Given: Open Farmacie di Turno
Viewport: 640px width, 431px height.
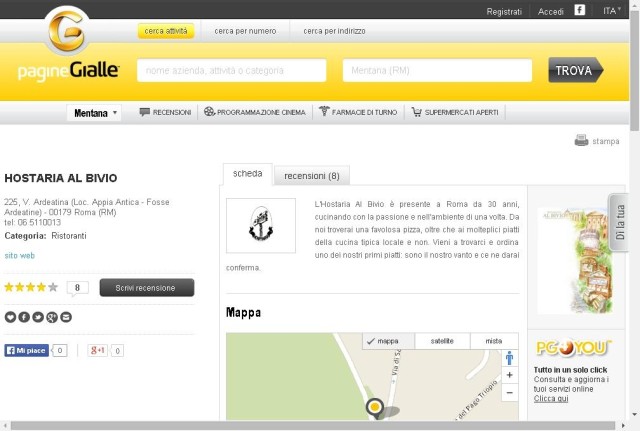Looking at the screenshot, I should pyautogui.click(x=358, y=112).
